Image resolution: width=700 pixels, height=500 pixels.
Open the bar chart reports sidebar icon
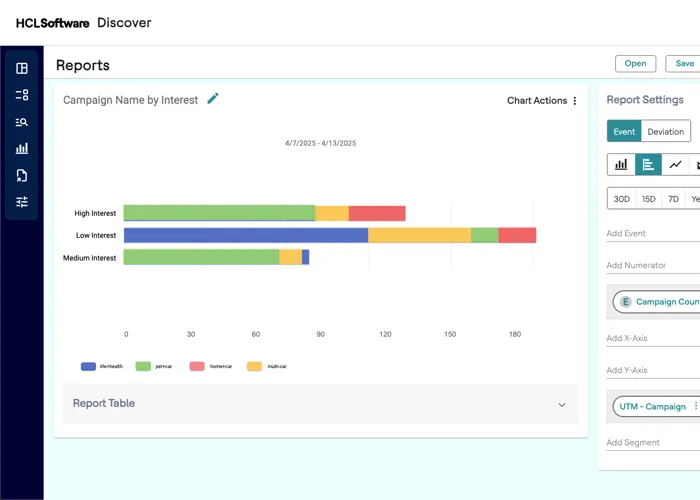click(22, 149)
